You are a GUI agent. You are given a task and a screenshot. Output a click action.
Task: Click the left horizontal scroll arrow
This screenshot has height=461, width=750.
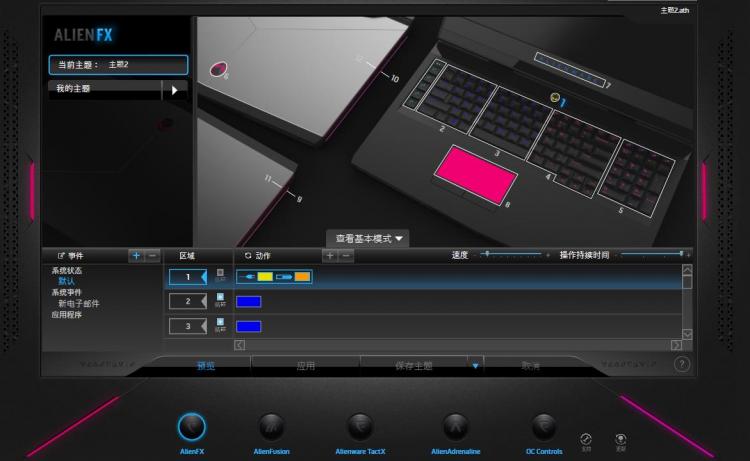coord(240,345)
